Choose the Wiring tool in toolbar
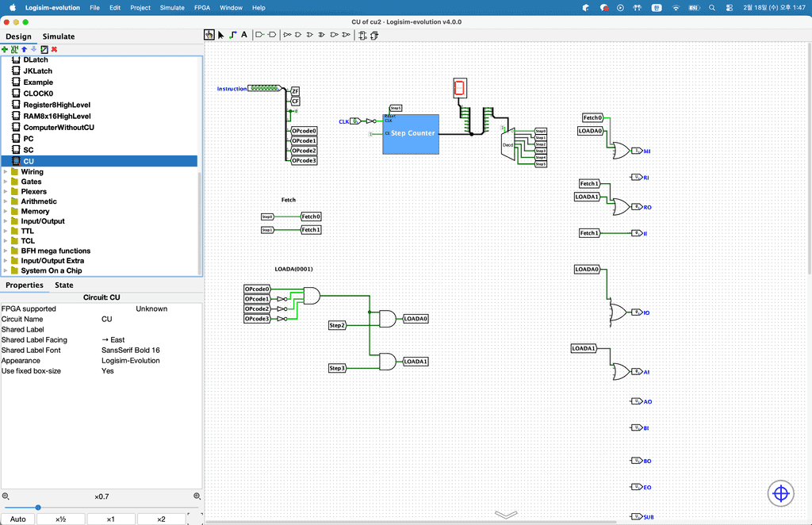 click(x=232, y=35)
